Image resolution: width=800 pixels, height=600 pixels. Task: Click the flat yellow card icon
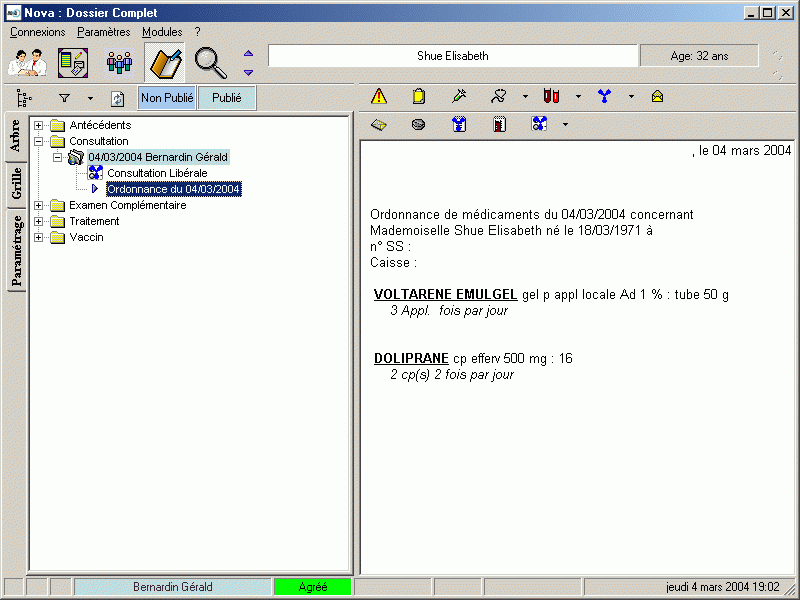point(379,124)
